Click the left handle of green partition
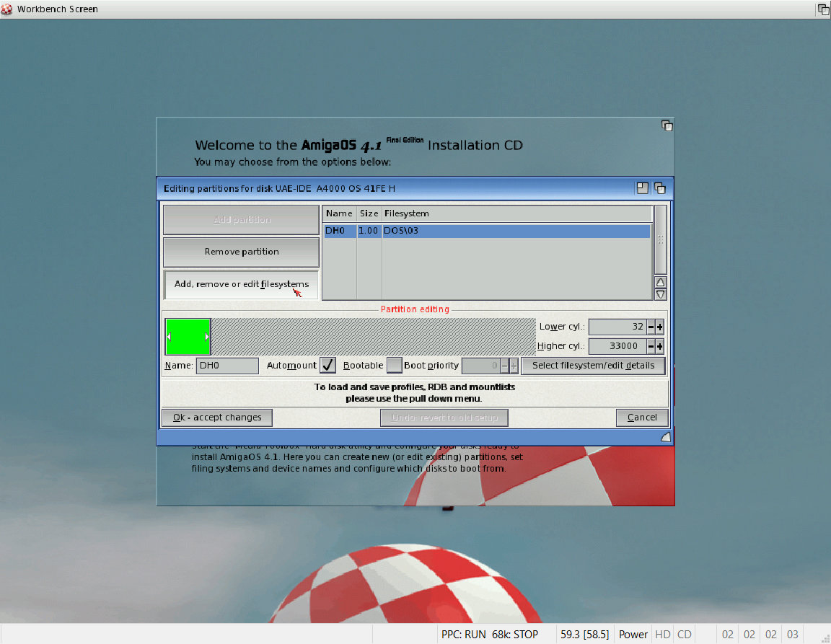 coord(169,337)
